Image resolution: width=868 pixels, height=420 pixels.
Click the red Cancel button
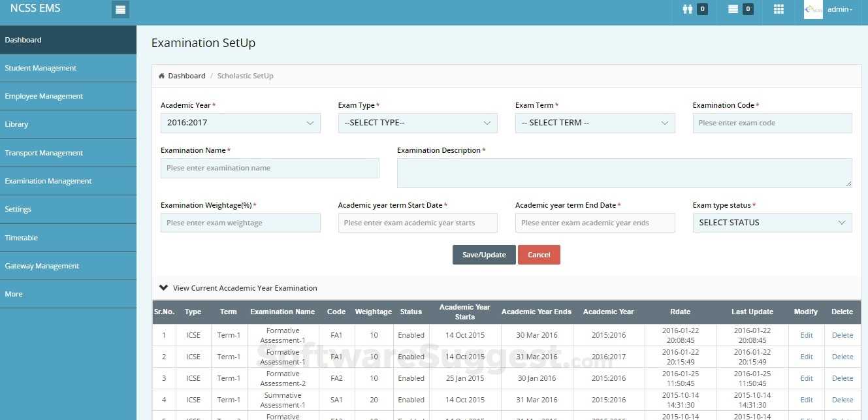point(539,255)
